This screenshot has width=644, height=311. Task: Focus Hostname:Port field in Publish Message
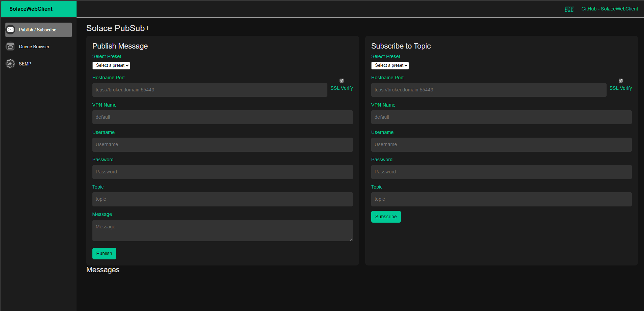pyautogui.click(x=210, y=90)
